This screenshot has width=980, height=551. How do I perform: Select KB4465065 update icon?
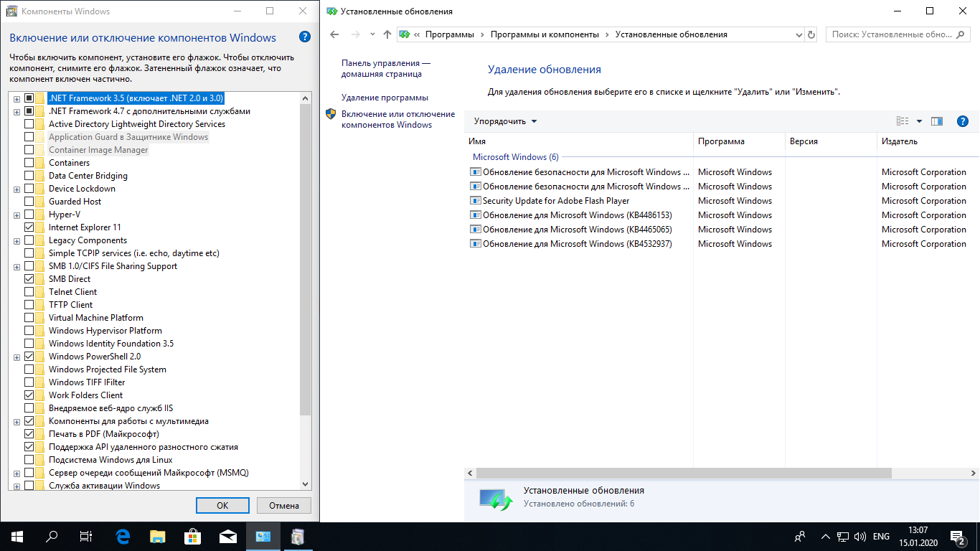tap(474, 230)
